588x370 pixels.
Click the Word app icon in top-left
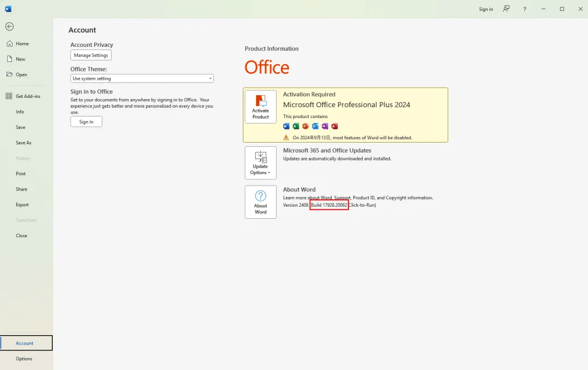coord(8,9)
